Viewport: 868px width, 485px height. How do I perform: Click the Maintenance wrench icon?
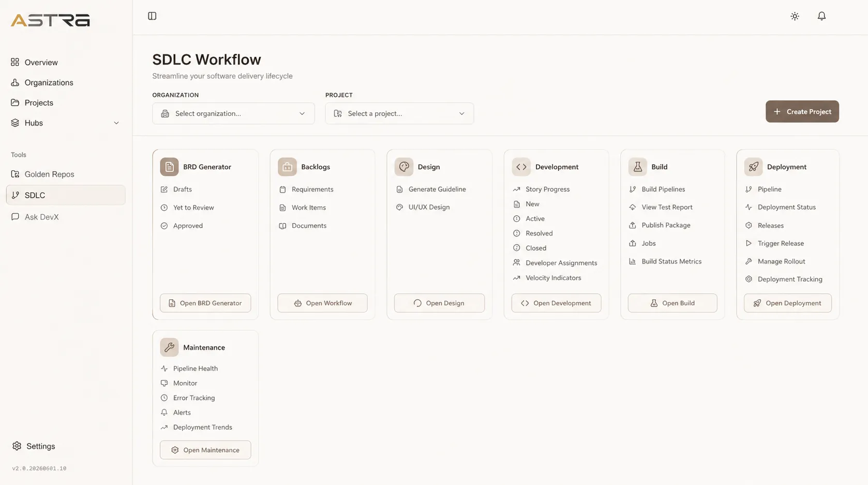coord(169,347)
